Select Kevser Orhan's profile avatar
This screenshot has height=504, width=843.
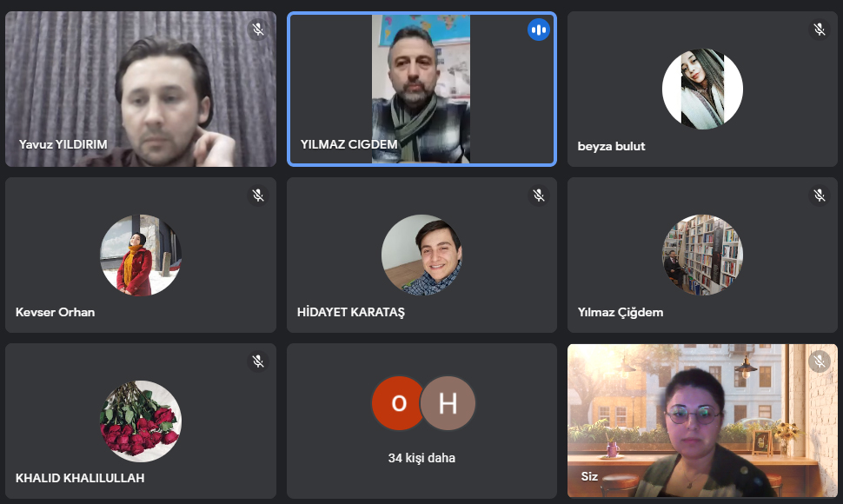tap(141, 255)
